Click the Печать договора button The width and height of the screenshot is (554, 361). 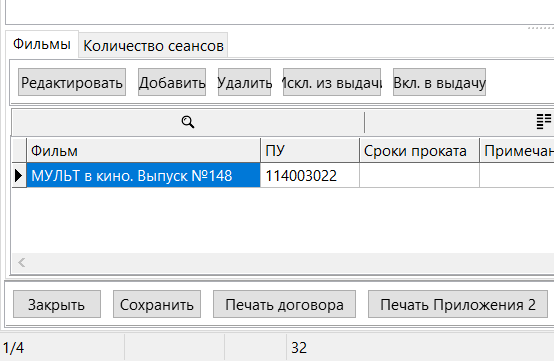(284, 304)
